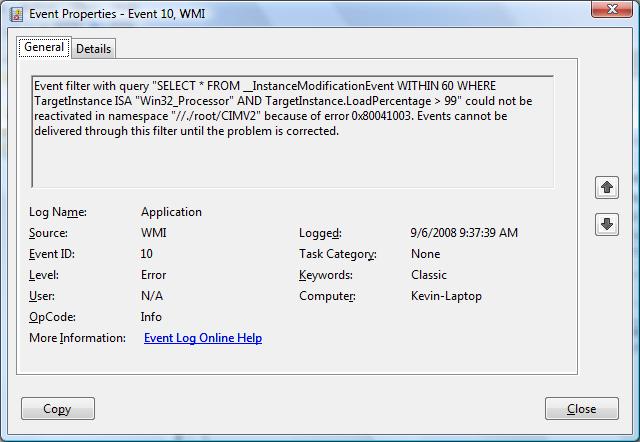
Task: Click the "Task Category:" label
Action: click(x=338, y=254)
